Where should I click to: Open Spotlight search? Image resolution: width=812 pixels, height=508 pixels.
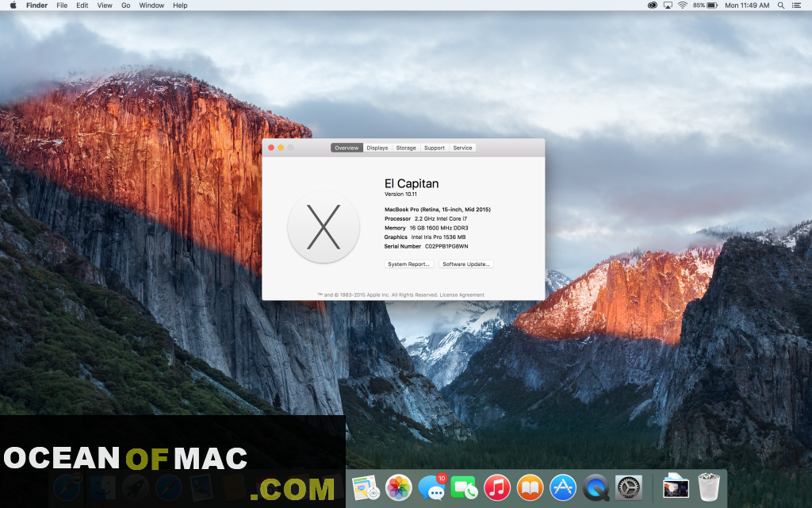point(781,6)
